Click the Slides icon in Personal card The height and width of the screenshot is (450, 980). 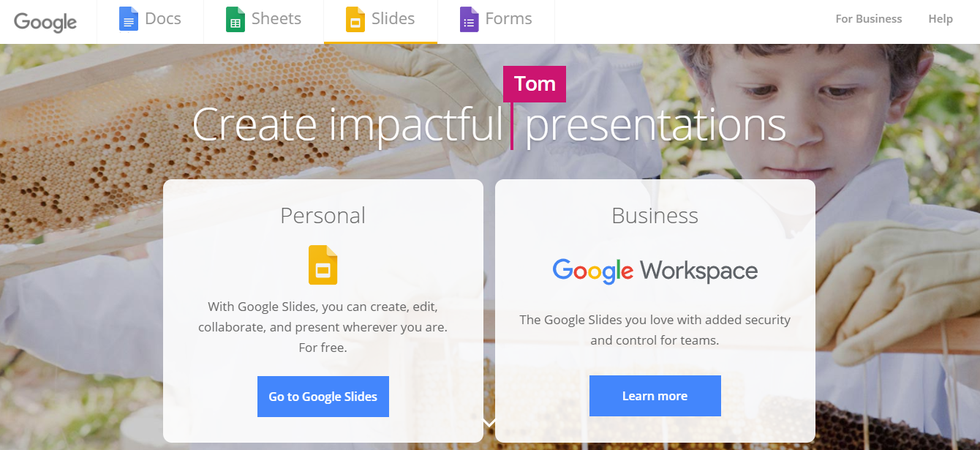[x=323, y=265]
